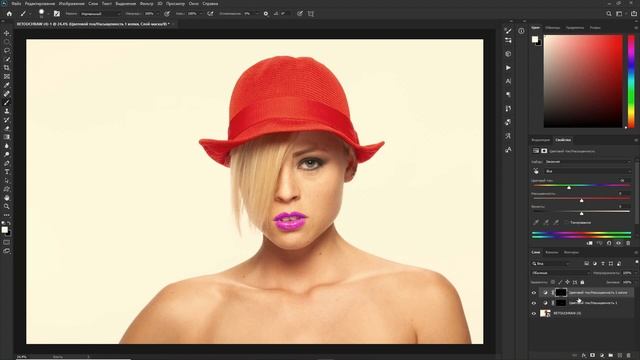The image size is (640, 360).
Task: Open the layer blend mode dropdown
Action: (560, 273)
